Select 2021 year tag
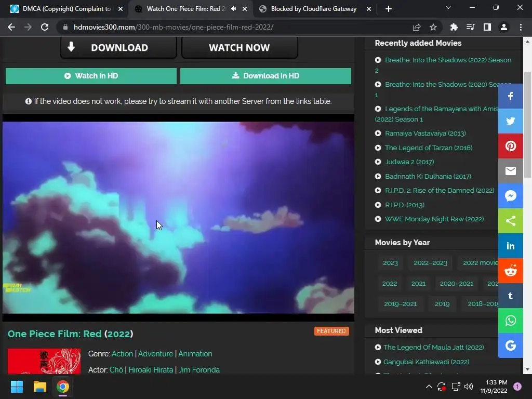Screen dimensions: 532x399 coord(418,284)
